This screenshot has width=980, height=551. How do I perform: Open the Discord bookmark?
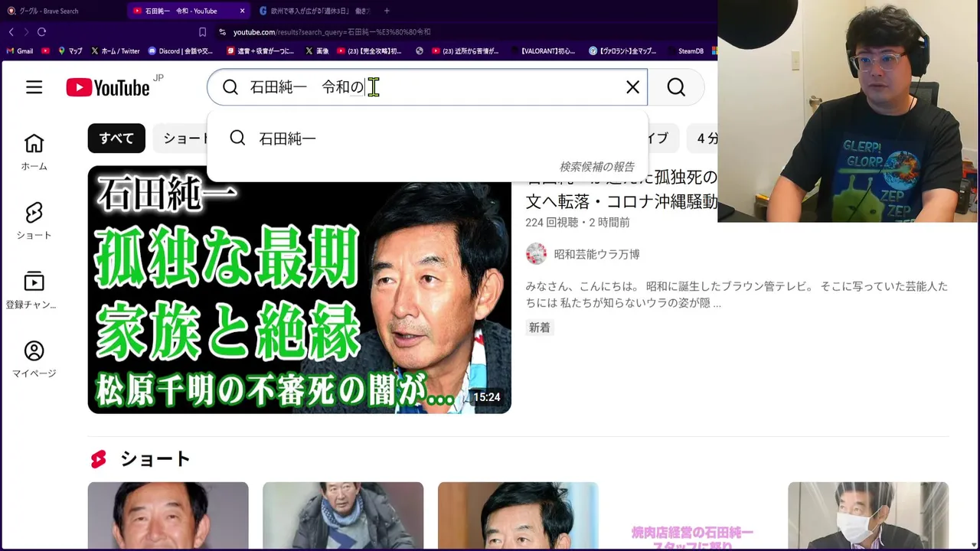[181, 51]
